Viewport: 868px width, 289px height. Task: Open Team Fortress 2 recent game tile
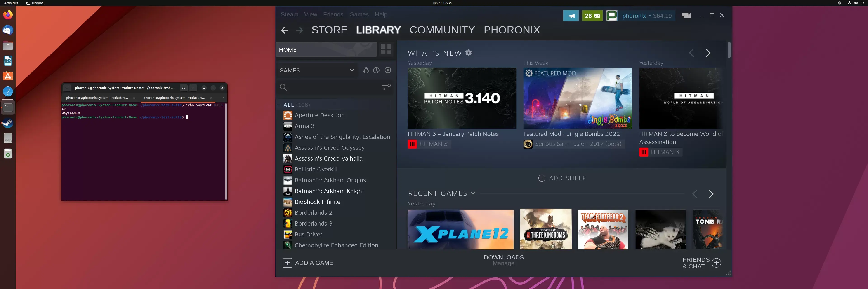[x=603, y=230]
